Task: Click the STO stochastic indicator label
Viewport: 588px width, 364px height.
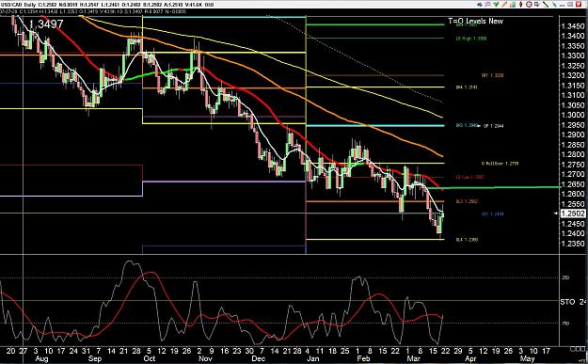Action: point(568,302)
